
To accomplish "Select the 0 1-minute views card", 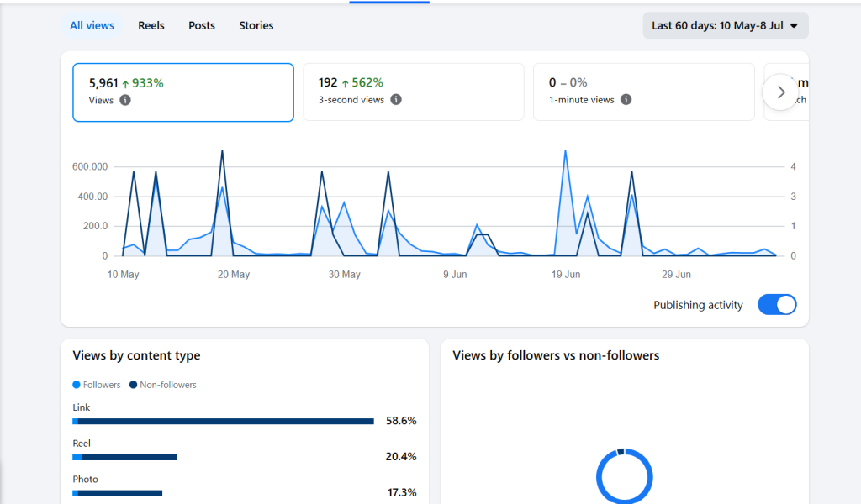I will tap(643, 92).
